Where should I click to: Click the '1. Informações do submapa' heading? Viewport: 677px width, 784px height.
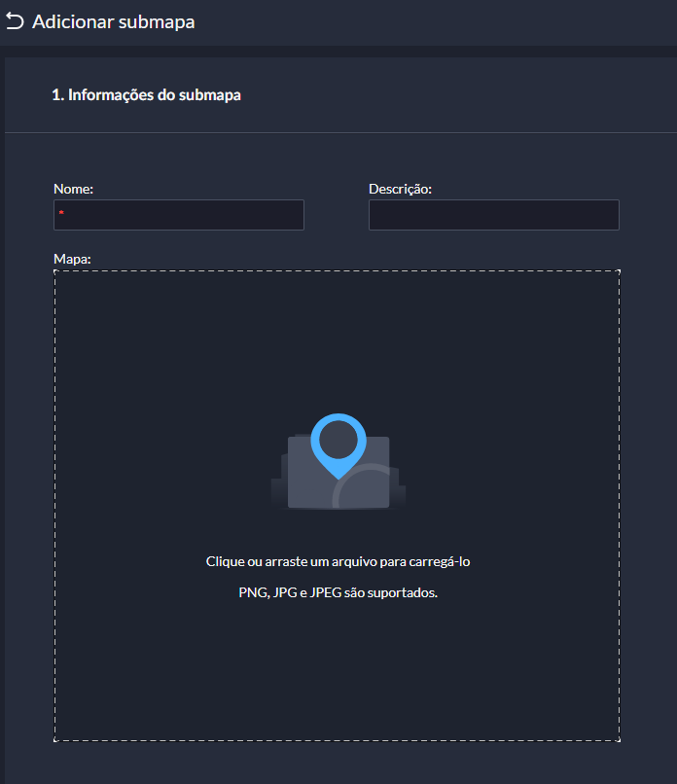147,94
